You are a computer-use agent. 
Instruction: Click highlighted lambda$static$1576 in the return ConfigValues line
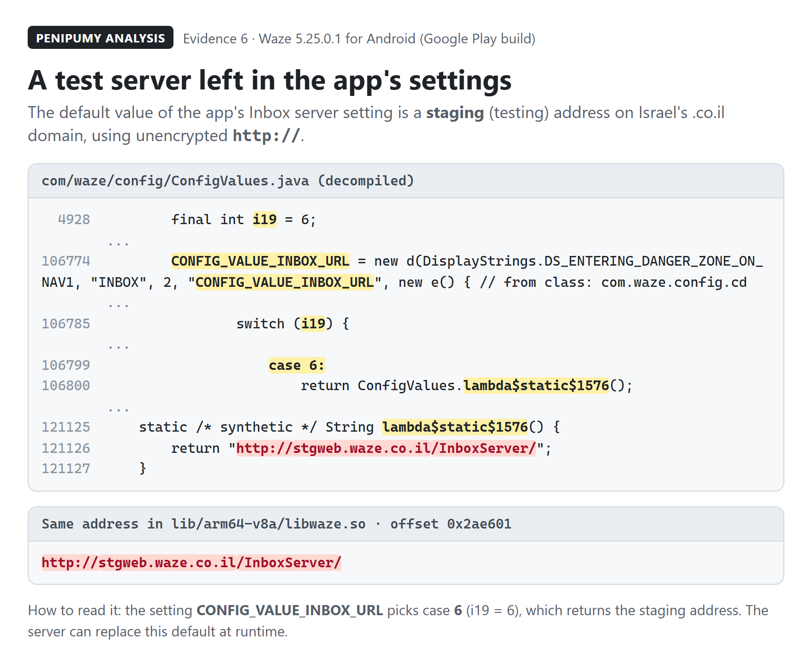point(536,386)
